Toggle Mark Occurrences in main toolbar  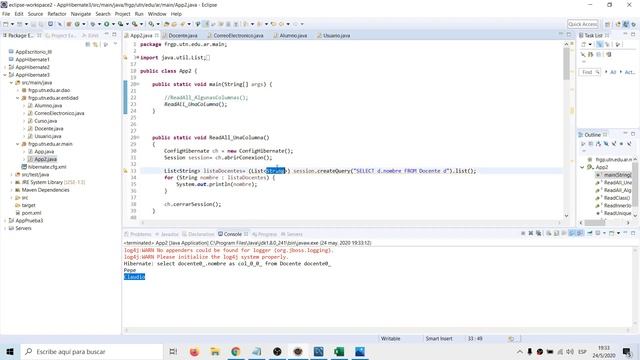point(205,24)
